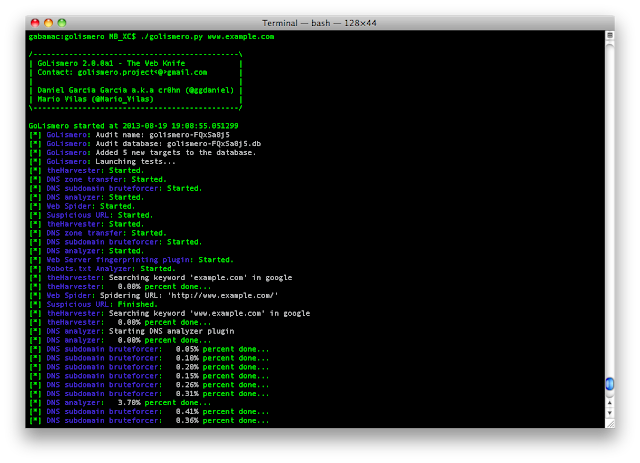The image size is (640, 463).
Task: Click 'Starting DNS analyzer plugin' line
Action: pyautogui.click(x=131, y=332)
